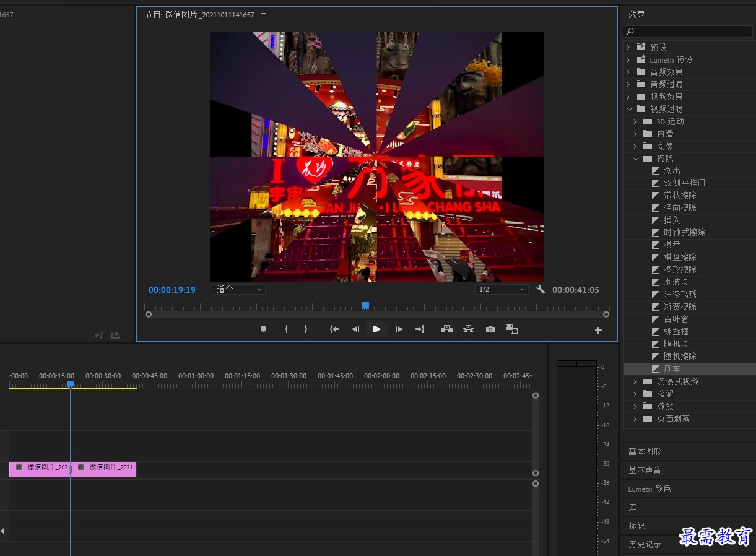Click the program monitor playhead marker

tap(365, 305)
